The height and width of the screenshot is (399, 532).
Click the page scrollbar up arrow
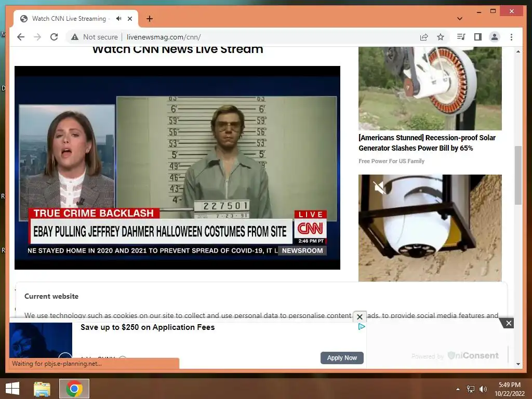pos(518,51)
